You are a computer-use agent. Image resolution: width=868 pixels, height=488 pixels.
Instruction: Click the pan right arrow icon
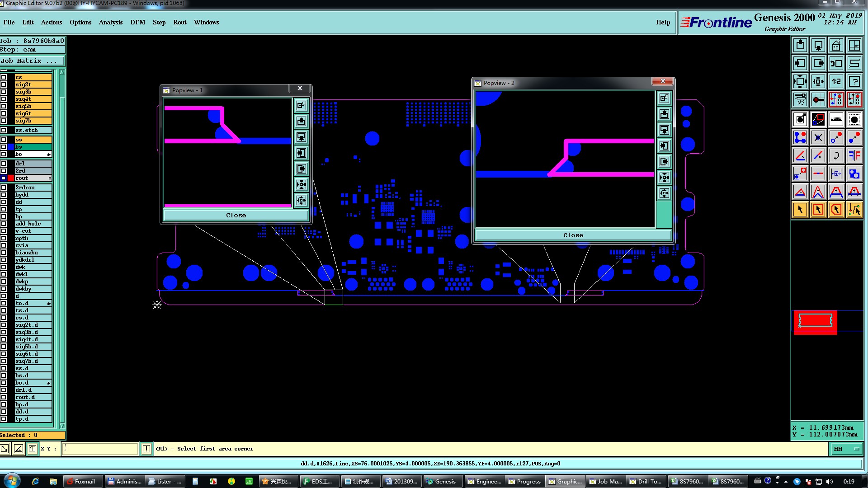(x=818, y=63)
